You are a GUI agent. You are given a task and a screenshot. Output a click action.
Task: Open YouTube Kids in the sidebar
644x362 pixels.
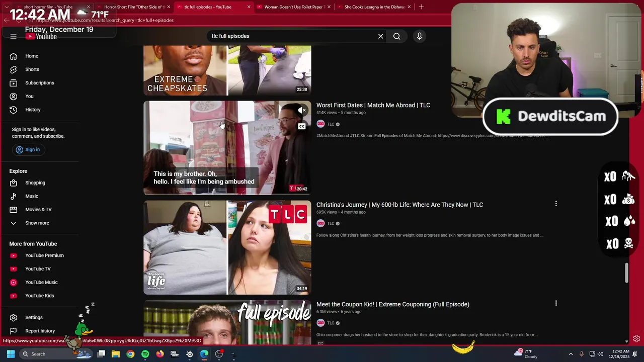click(x=40, y=296)
